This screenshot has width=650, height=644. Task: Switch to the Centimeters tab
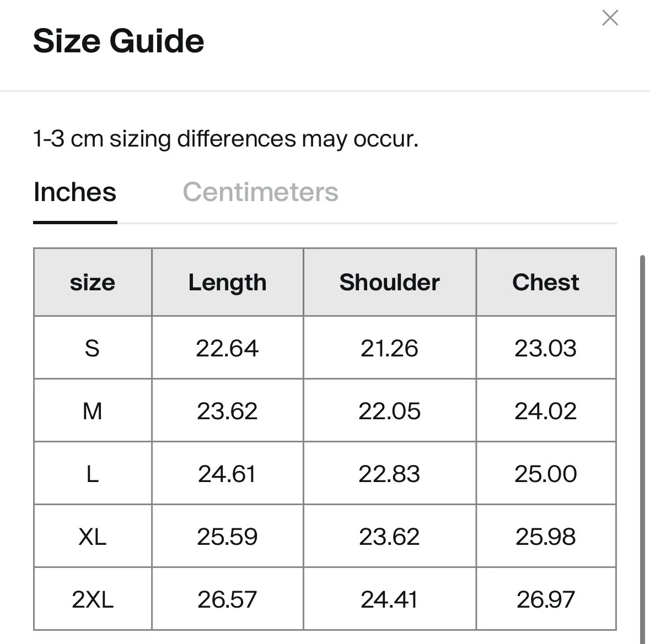[260, 192]
